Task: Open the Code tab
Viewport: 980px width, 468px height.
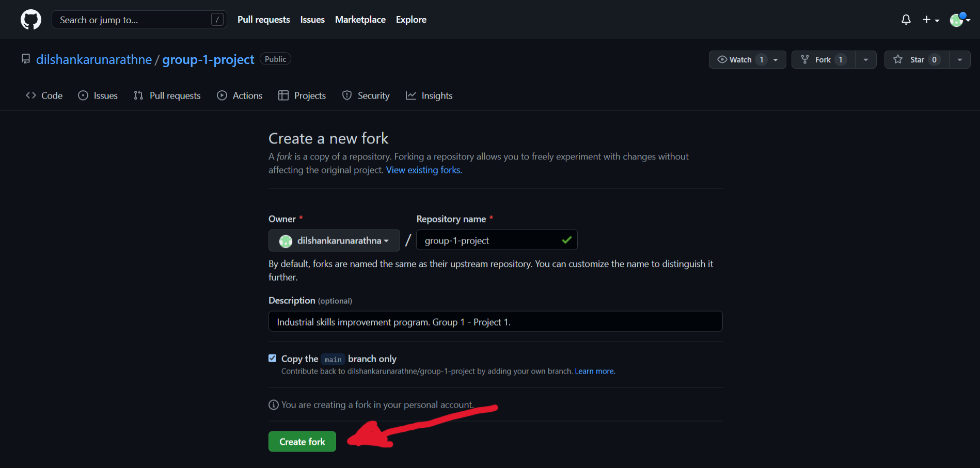Action: coord(44,95)
